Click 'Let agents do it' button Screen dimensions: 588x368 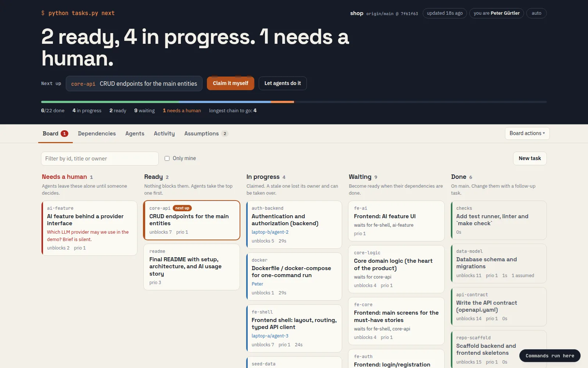[283, 83]
